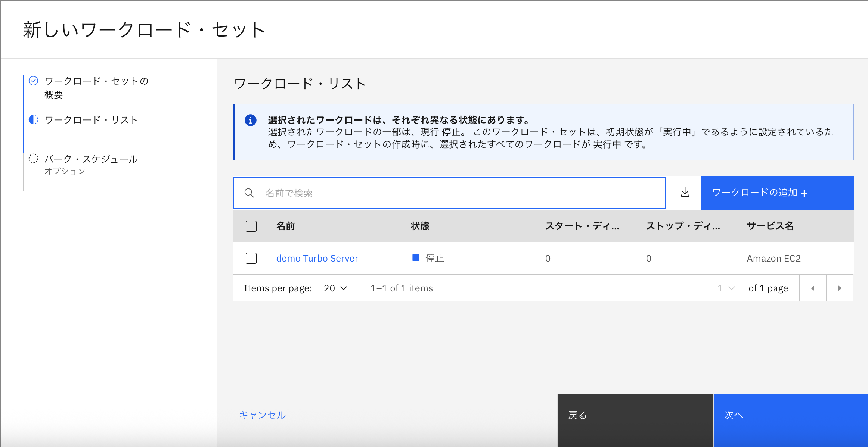Click the blue 停止 status square

[x=416, y=258]
